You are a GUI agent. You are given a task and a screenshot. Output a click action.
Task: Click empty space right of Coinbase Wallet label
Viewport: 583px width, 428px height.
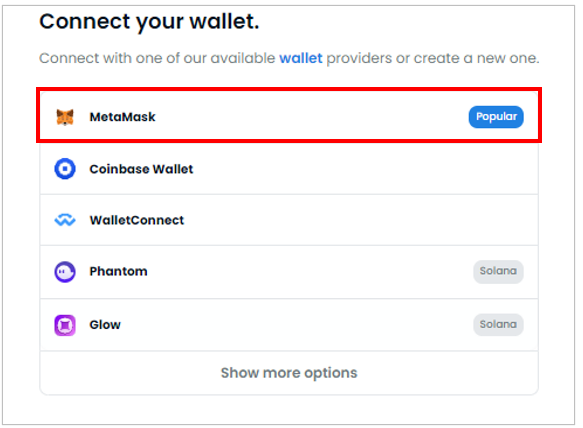pos(364,169)
